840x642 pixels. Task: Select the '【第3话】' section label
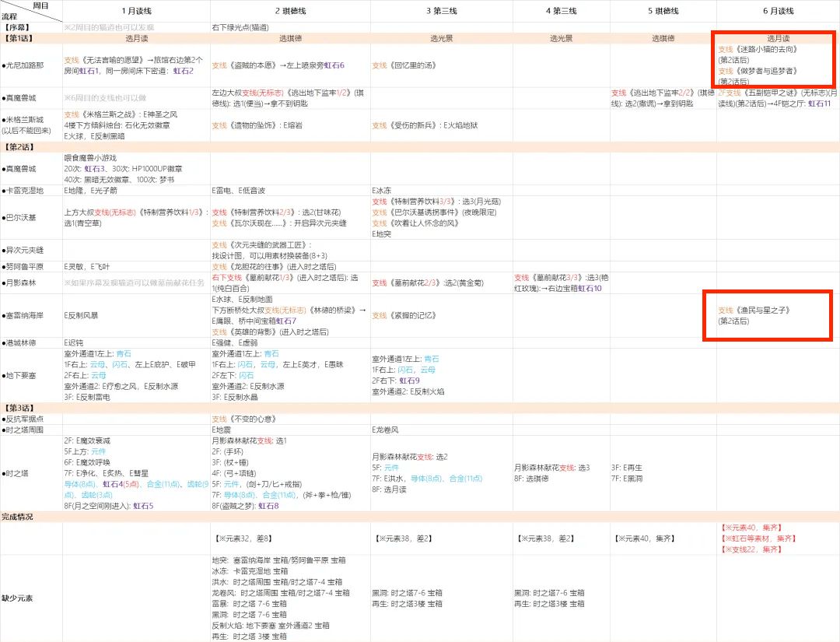point(19,408)
